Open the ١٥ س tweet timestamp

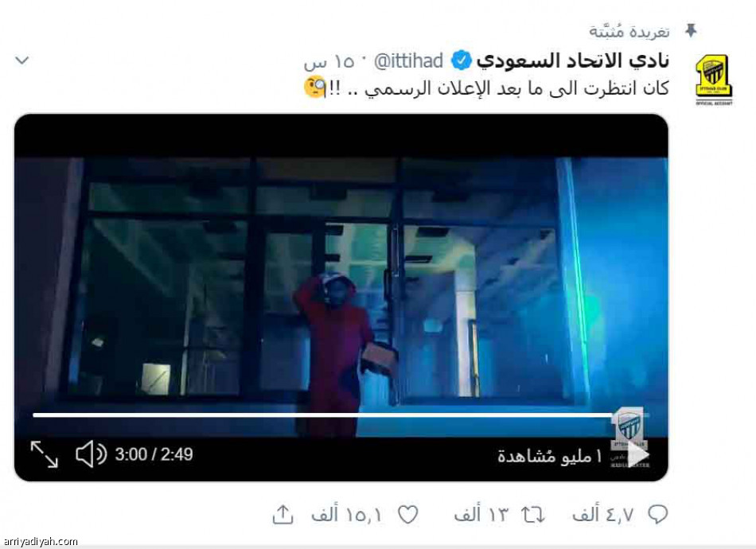(329, 62)
